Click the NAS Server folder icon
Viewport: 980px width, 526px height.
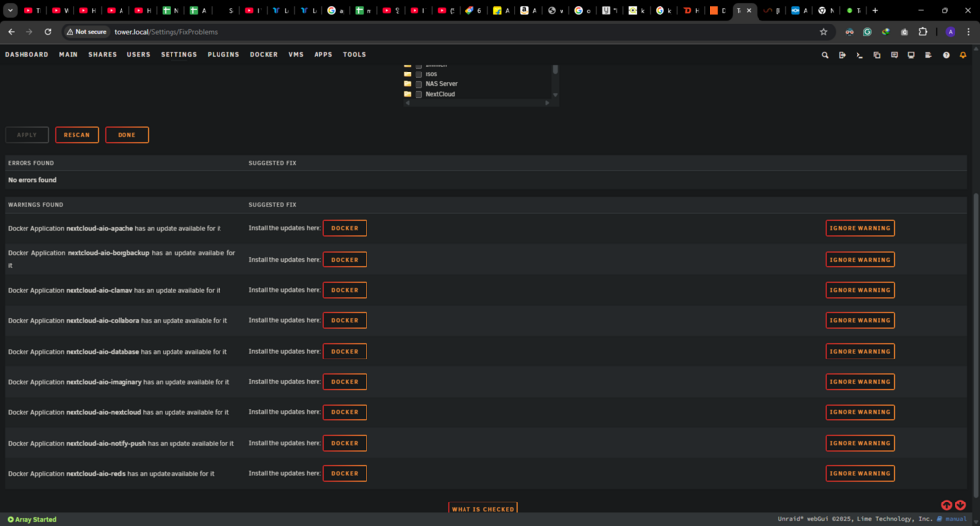(x=408, y=83)
